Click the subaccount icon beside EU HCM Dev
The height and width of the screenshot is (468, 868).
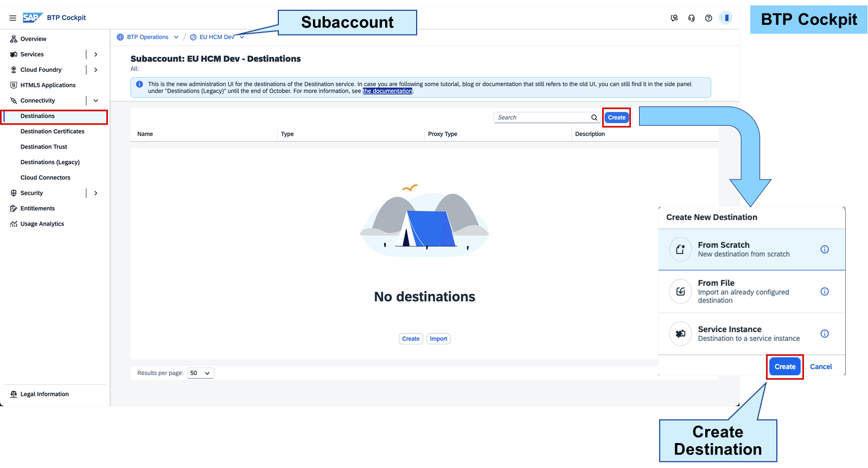tap(193, 37)
